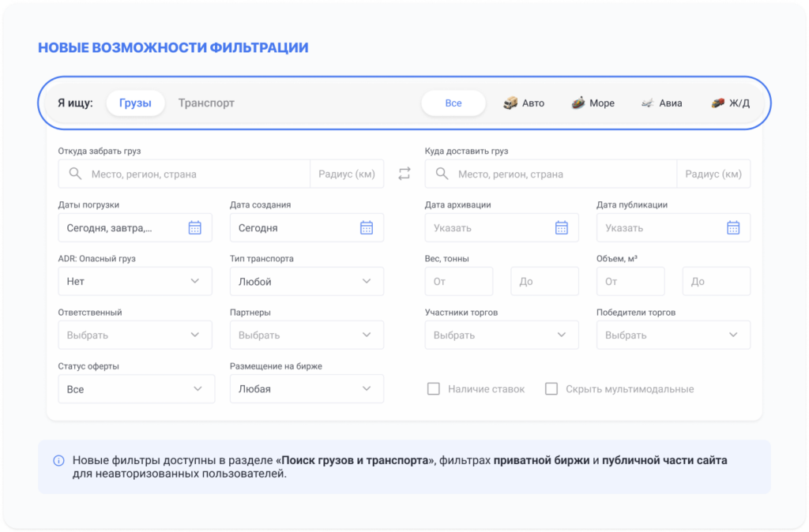Click the Вес От input field
The image size is (809, 532).
[x=459, y=281]
